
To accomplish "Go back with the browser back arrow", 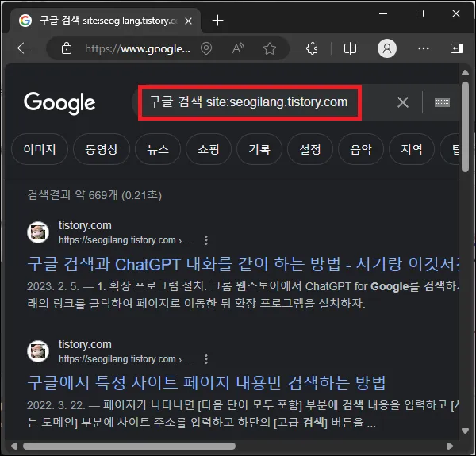I will click(x=24, y=48).
